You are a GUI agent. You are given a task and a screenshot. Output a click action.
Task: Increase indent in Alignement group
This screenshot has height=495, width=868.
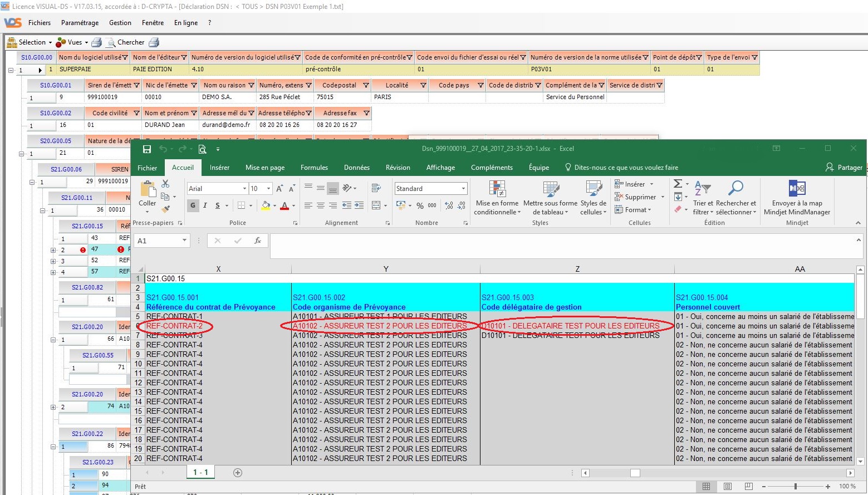pos(359,205)
